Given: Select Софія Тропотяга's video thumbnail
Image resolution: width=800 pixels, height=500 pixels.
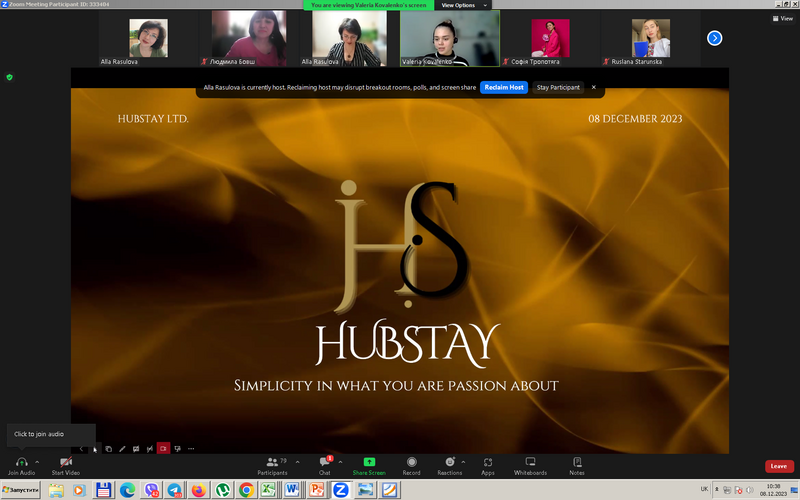Looking at the screenshot, I should [x=550, y=38].
